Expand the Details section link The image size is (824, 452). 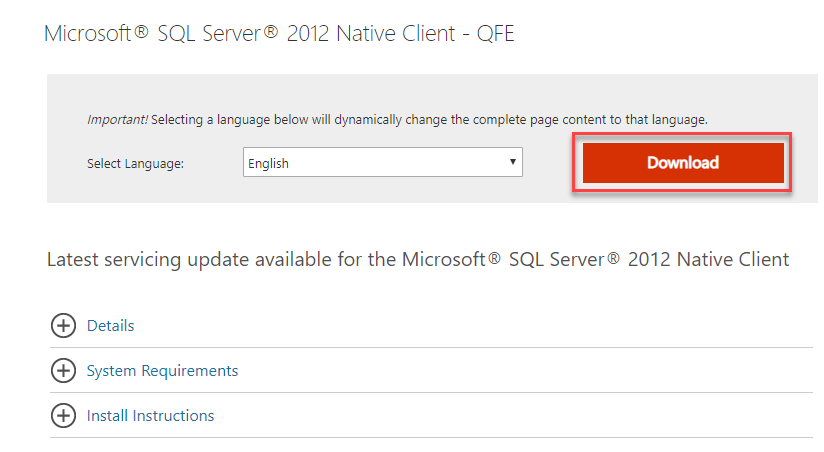tap(110, 326)
